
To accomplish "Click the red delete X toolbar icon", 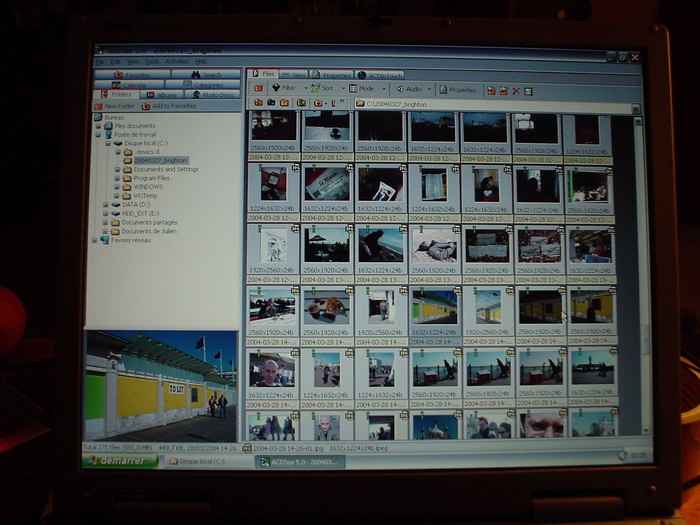I will click(516, 91).
